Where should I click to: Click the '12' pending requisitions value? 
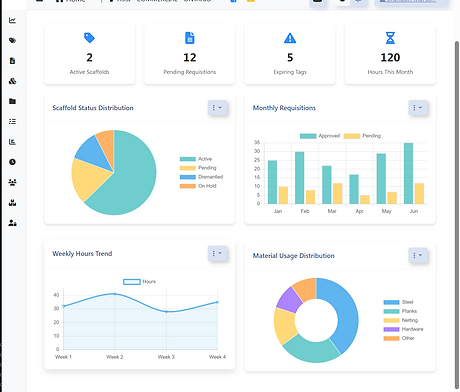pyautogui.click(x=190, y=58)
